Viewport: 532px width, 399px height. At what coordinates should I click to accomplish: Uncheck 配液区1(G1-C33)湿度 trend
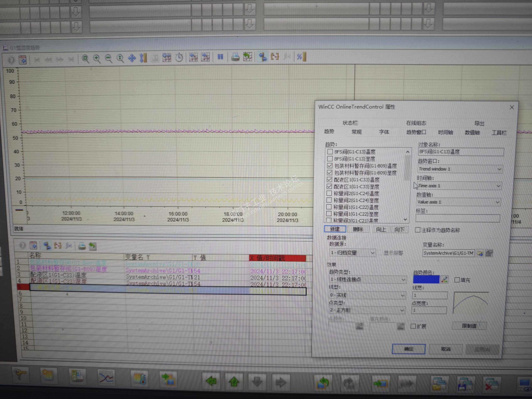329,186
